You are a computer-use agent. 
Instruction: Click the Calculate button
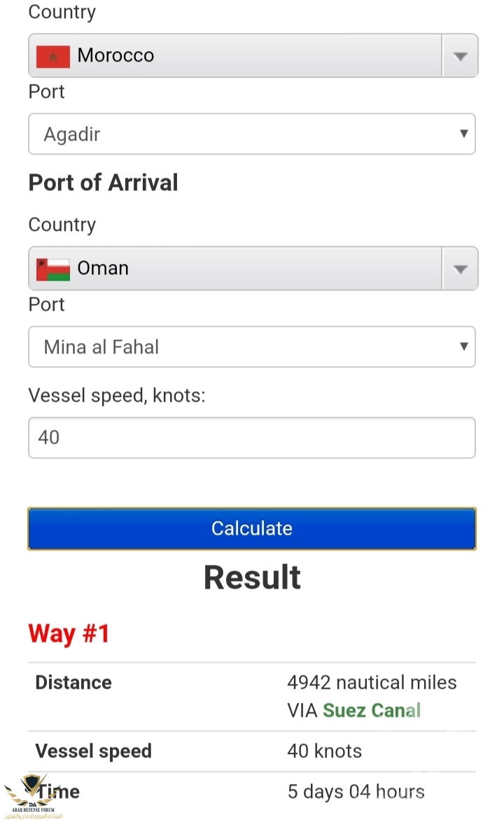pos(252,528)
